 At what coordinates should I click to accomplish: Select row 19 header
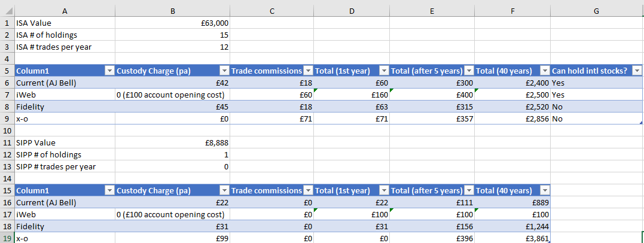click(x=7, y=238)
